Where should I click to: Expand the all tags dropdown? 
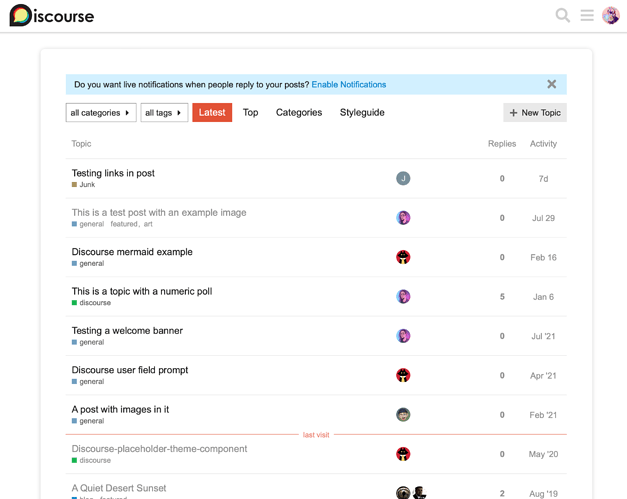click(164, 113)
